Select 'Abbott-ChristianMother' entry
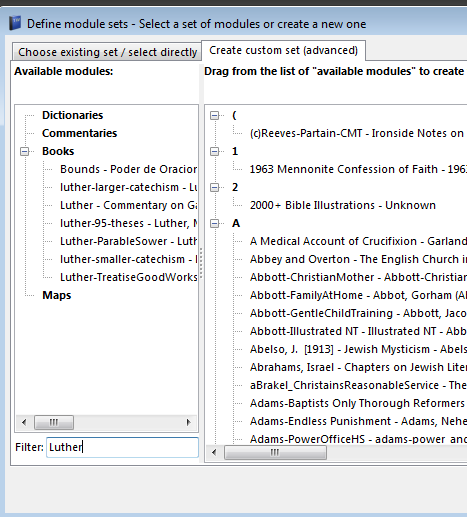The image size is (467, 517). coord(358,277)
